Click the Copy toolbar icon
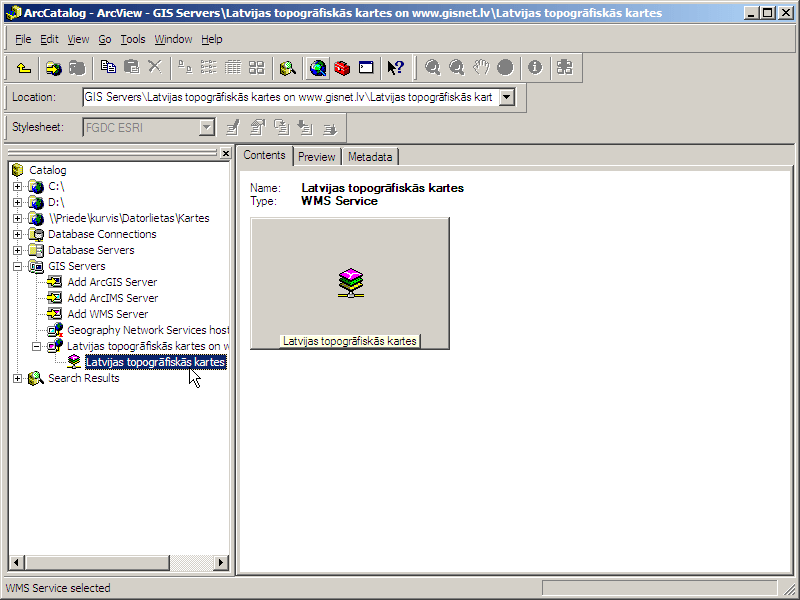 click(108, 67)
